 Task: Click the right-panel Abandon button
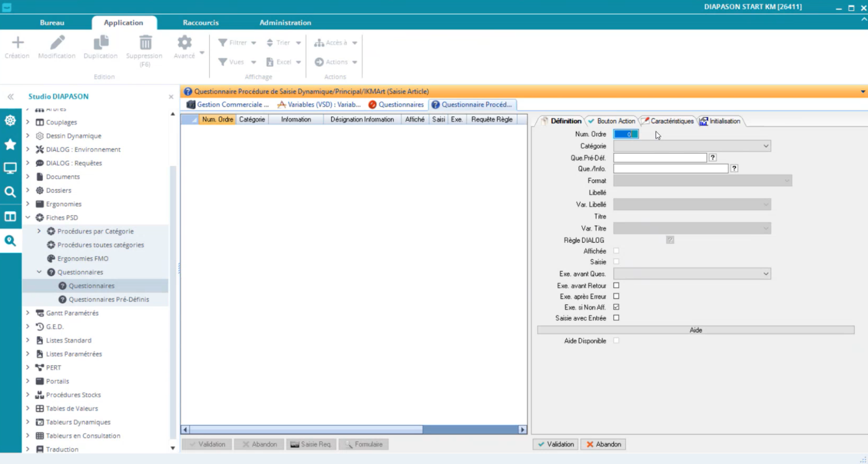pos(604,444)
